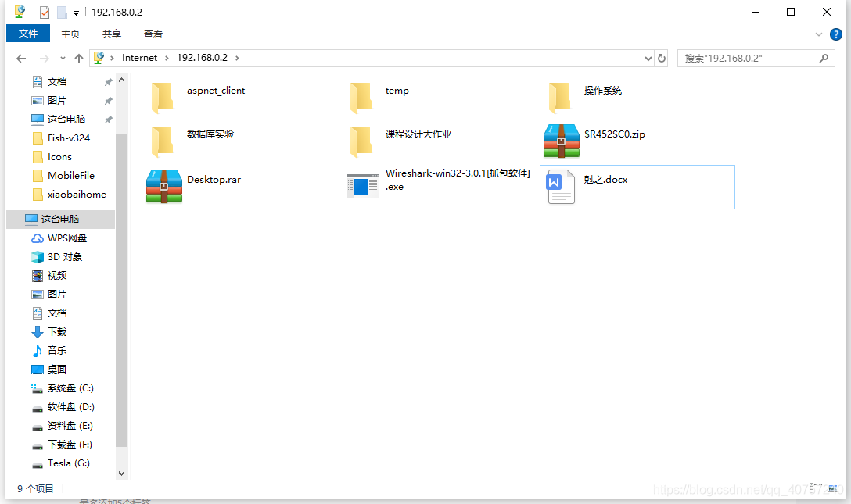
Task: Open the 查看 ribbon tab
Action: tap(153, 34)
